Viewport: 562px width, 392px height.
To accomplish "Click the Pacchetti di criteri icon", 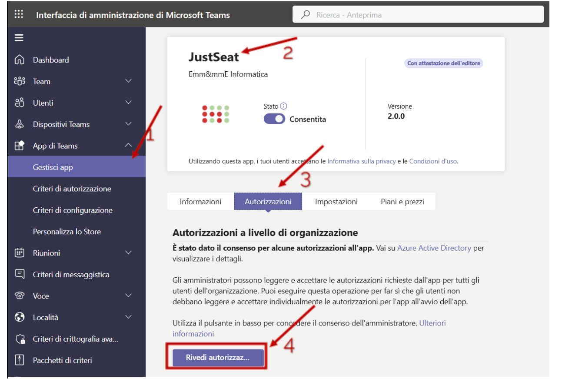I will pos(20,360).
